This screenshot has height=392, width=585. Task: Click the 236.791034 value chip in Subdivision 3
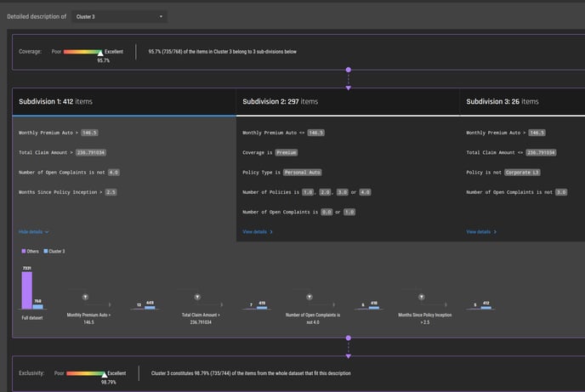pos(541,152)
